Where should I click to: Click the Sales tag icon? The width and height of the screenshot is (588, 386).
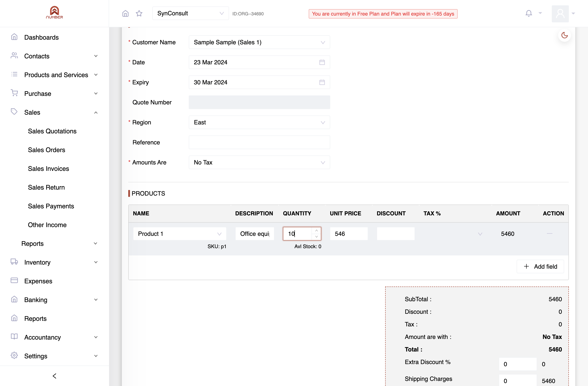coord(14,112)
